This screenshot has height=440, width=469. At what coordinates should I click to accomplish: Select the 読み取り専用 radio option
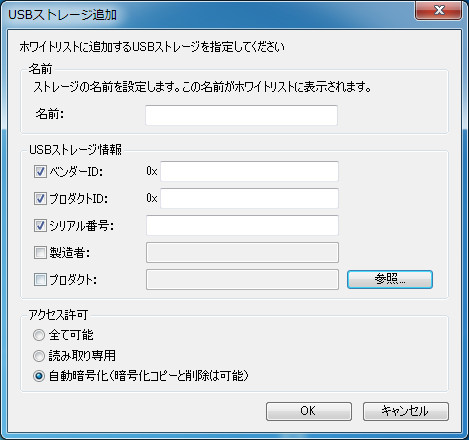pyautogui.click(x=39, y=356)
